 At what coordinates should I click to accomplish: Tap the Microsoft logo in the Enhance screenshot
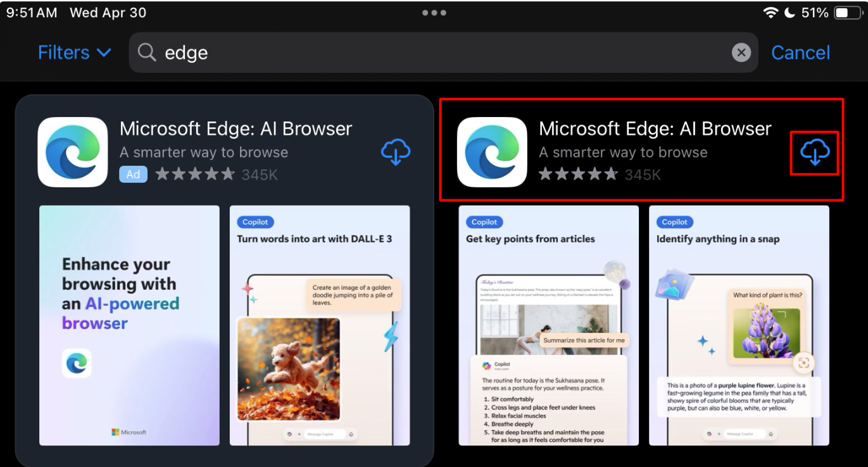(129, 432)
